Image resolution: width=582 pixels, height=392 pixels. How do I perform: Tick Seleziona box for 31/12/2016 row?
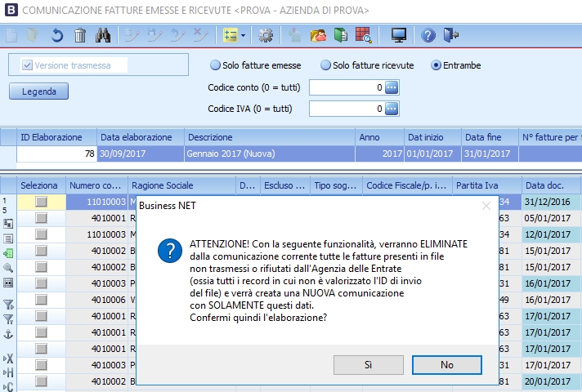tap(41, 202)
